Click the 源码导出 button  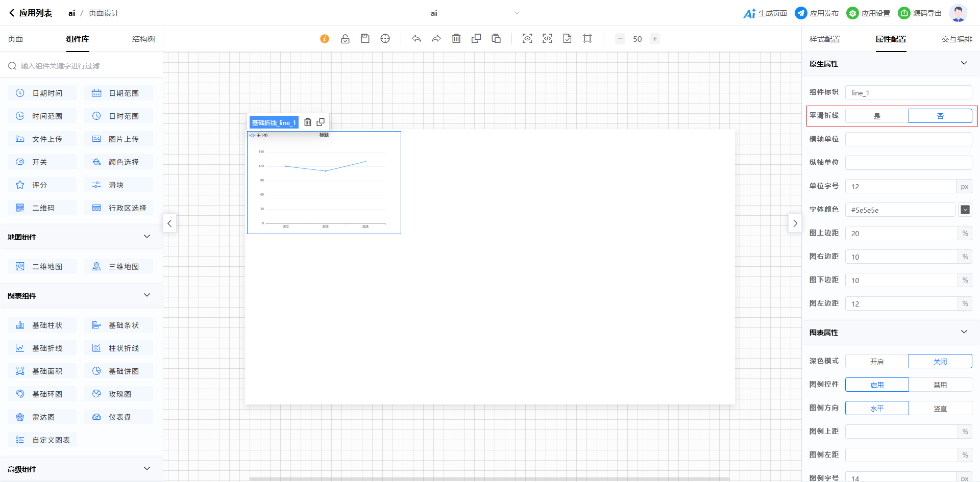click(x=920, y=13)
